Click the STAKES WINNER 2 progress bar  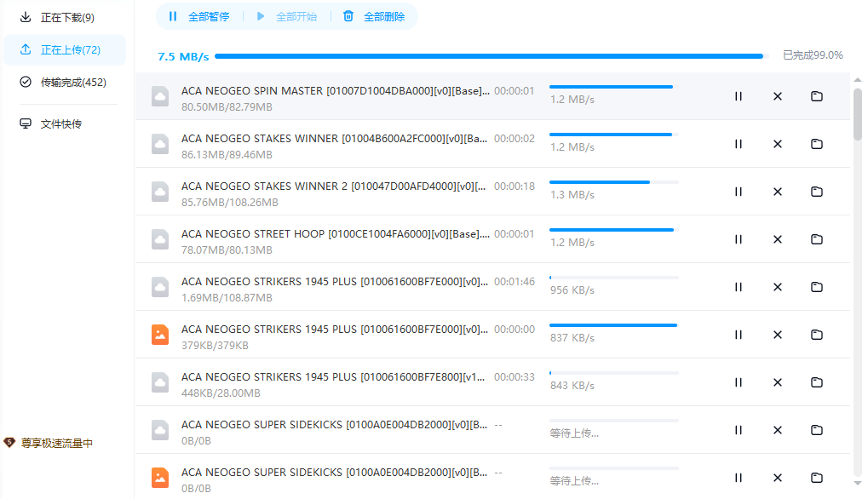click(614, 182)
